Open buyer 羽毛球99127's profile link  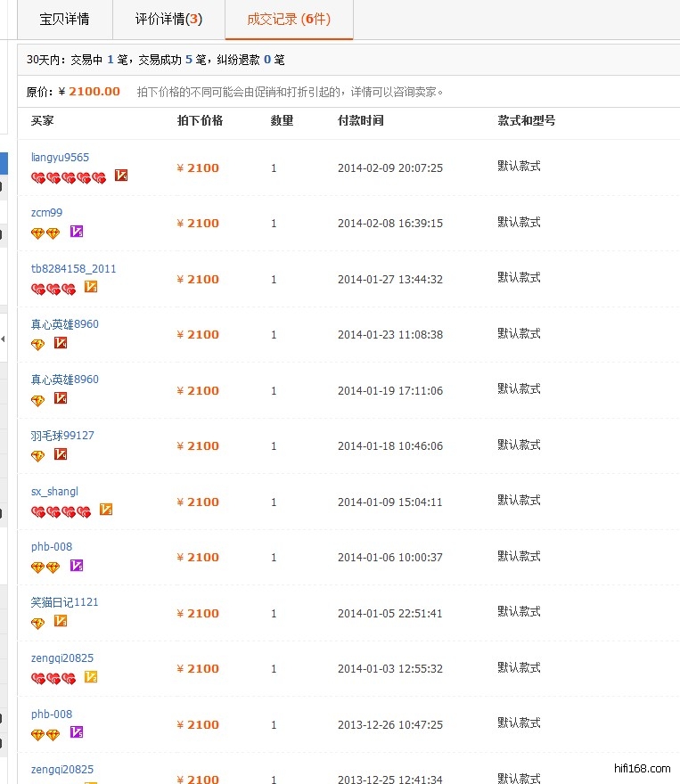[62, 436]
